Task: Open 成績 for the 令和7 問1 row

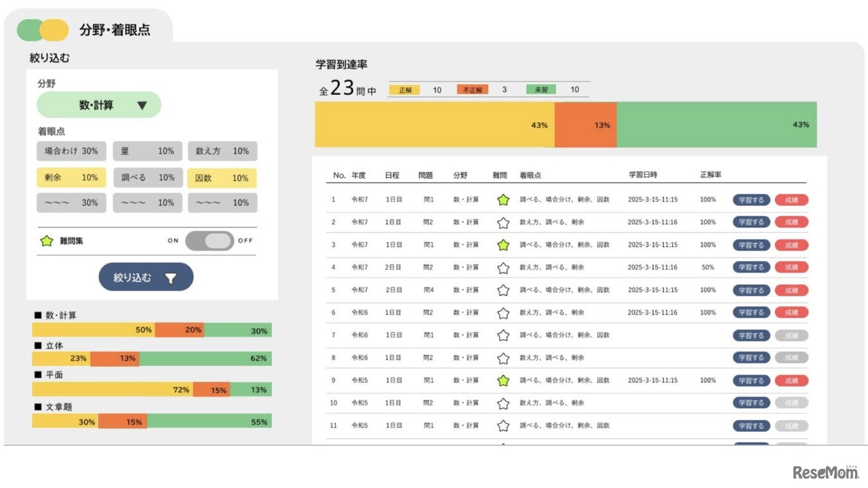Action: point(791,200)
